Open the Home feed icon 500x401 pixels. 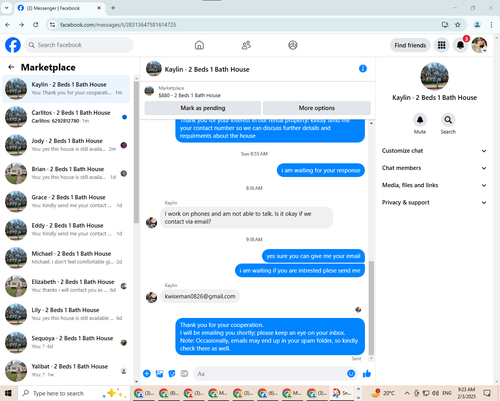point(199,45)
